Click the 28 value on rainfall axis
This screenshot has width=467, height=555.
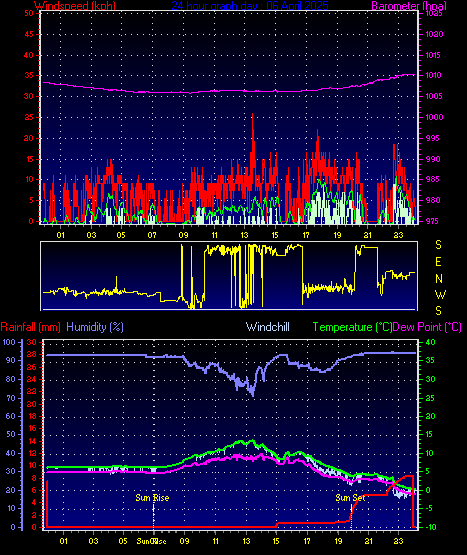[32, 354]
